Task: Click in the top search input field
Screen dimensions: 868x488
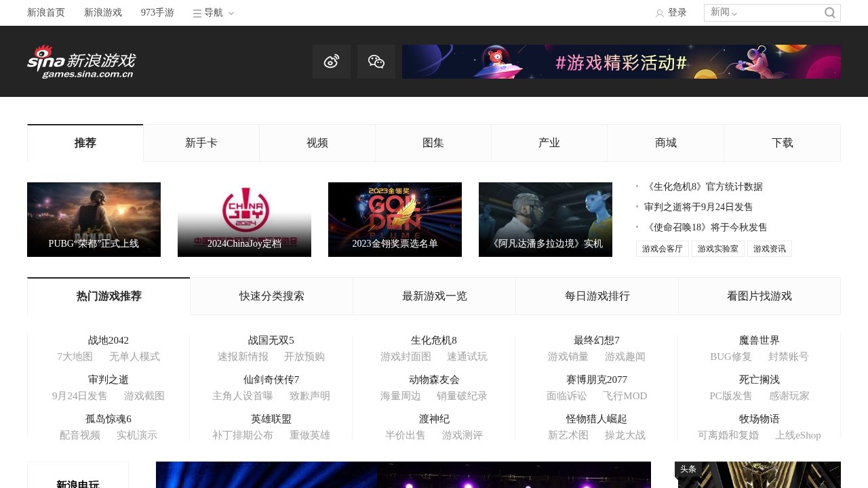Action: pos(780,13)
